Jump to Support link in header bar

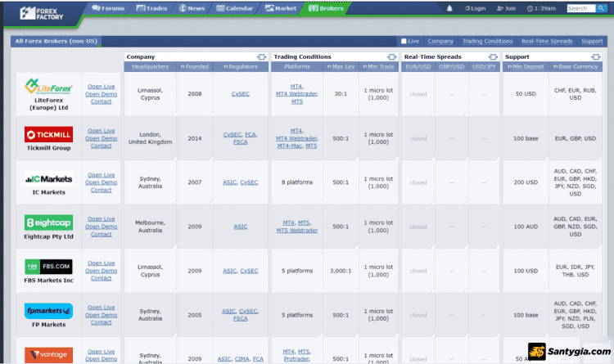(592, 41)
